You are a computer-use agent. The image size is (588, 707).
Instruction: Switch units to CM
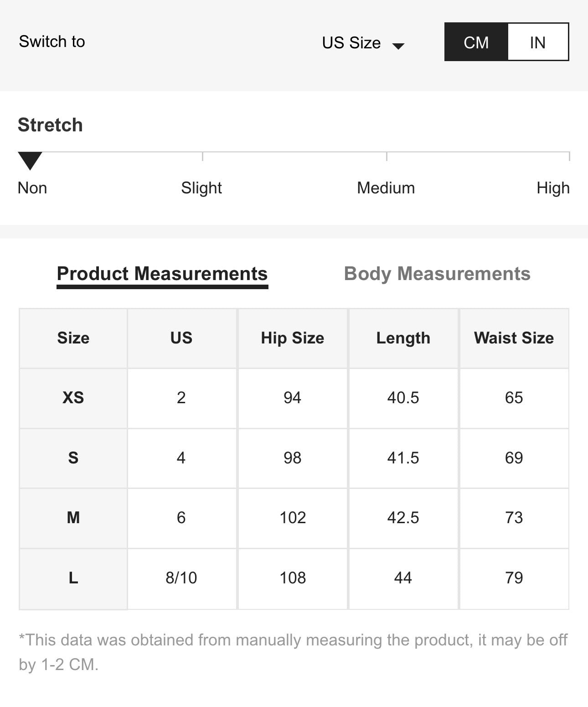(x=476, y=42)
